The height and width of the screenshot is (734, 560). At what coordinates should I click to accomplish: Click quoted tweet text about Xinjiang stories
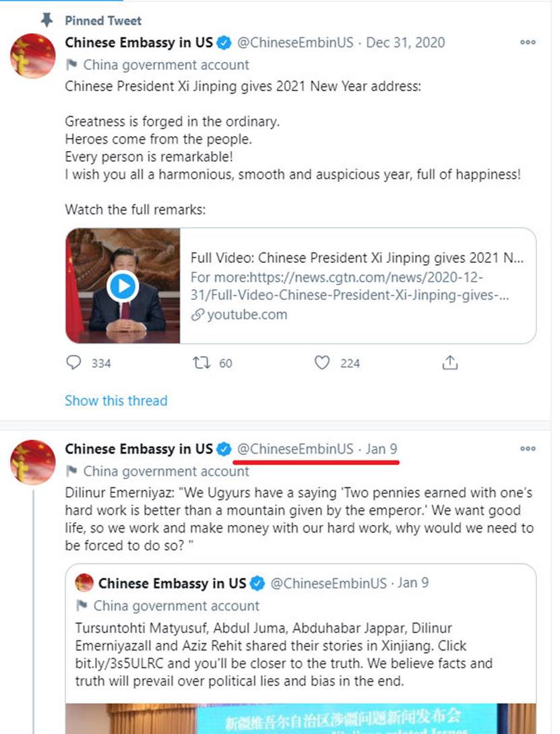click(284, 654)
